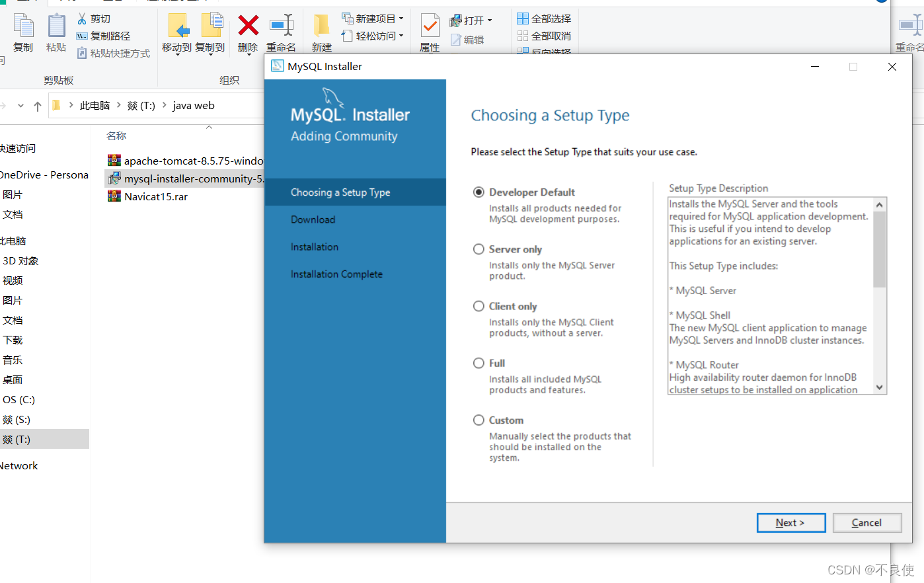Click the Easy access icon in Explorer

point(347,36)
